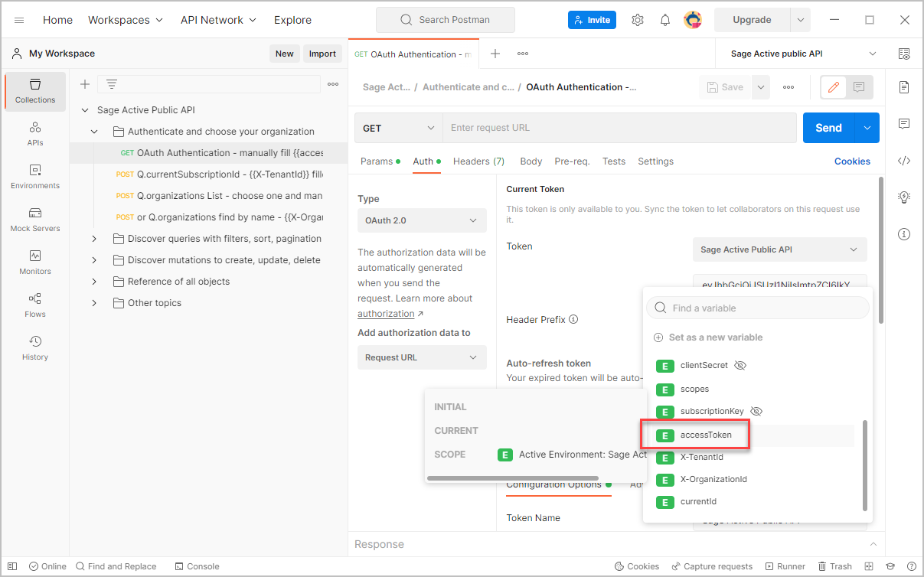Switch to the Params tab
The width and height of the screenshot is (924, 577).
point(380,161)
